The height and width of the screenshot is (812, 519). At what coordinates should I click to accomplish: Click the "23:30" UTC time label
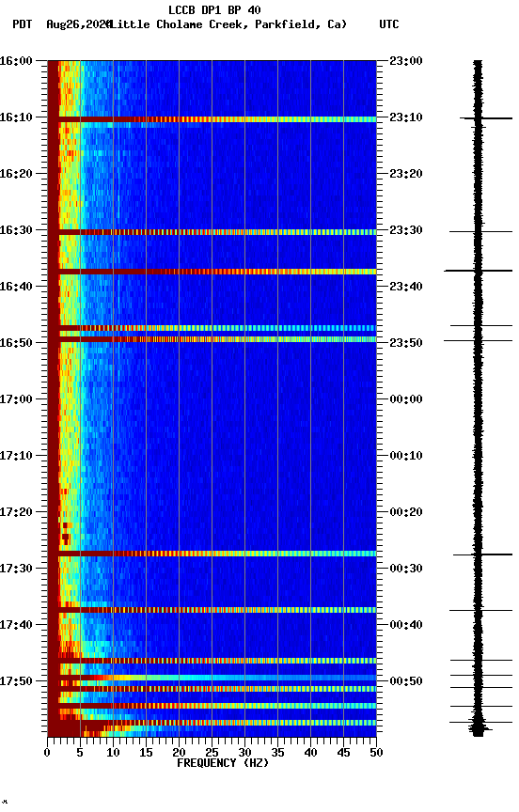pyautogui.click(x=406, y=230)
